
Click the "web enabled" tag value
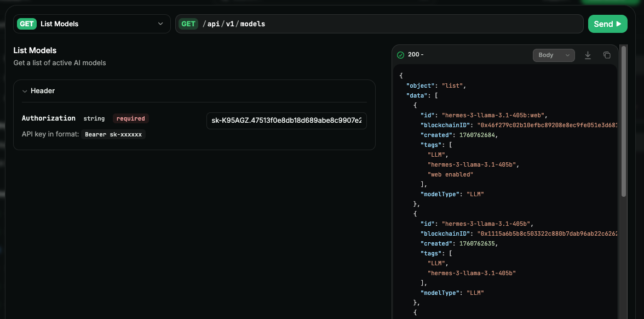[451, 174]
